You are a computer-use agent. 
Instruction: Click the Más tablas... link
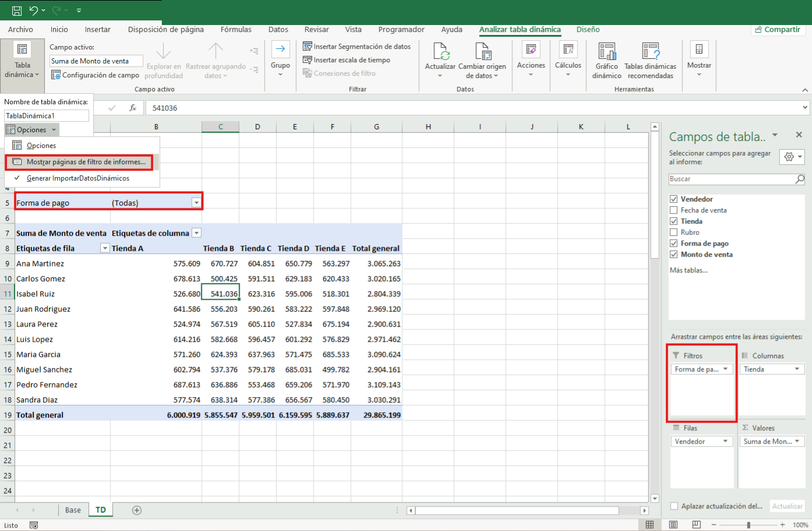(689, 270)
